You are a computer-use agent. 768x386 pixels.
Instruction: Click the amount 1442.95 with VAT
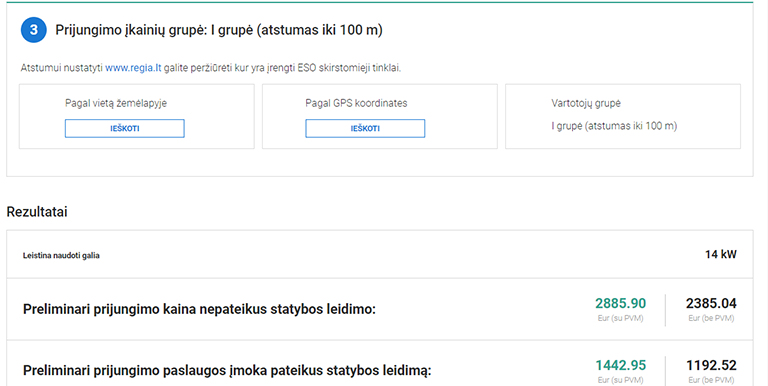pos(621,365)
